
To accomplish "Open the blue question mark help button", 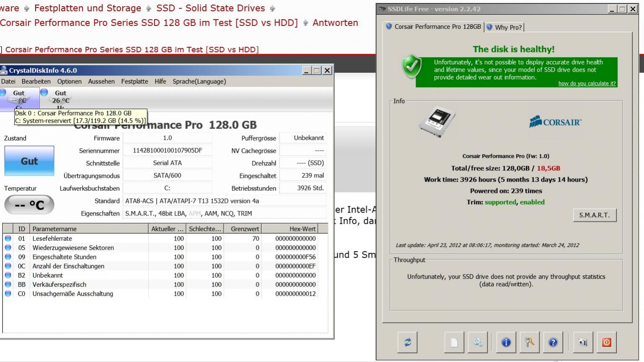I will (553, 342).
